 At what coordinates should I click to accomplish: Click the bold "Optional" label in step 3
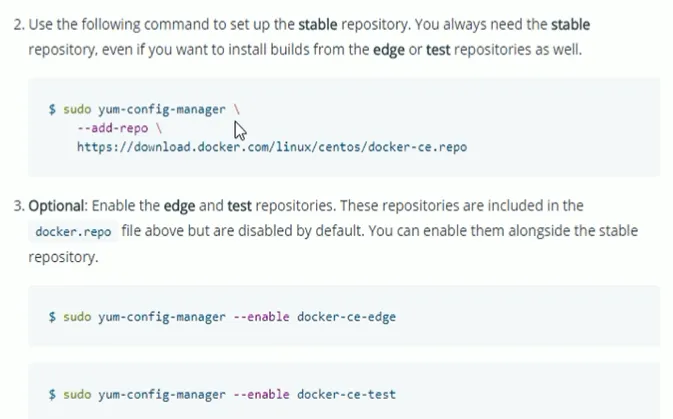click(x=59, y=205)
